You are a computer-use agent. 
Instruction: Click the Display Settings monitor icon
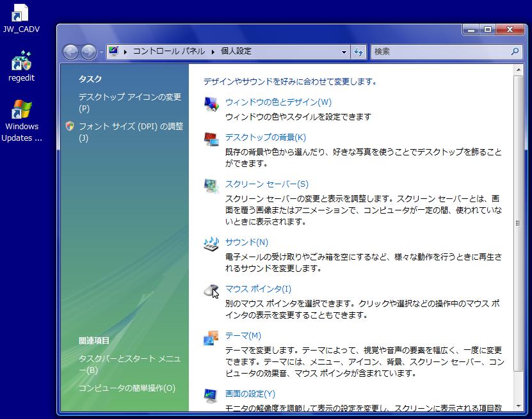(211, 395)
